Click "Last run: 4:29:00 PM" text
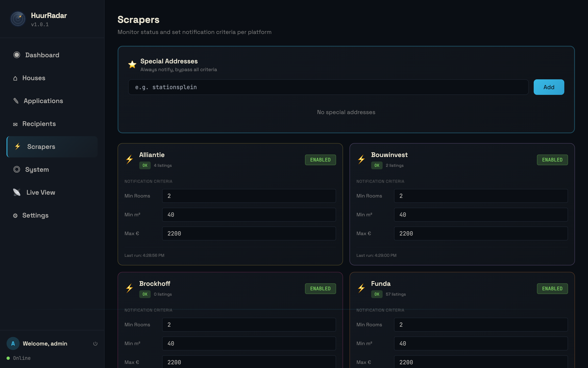Screen dimensions: 588x368 pyautogui.click(x=376, y=255)
